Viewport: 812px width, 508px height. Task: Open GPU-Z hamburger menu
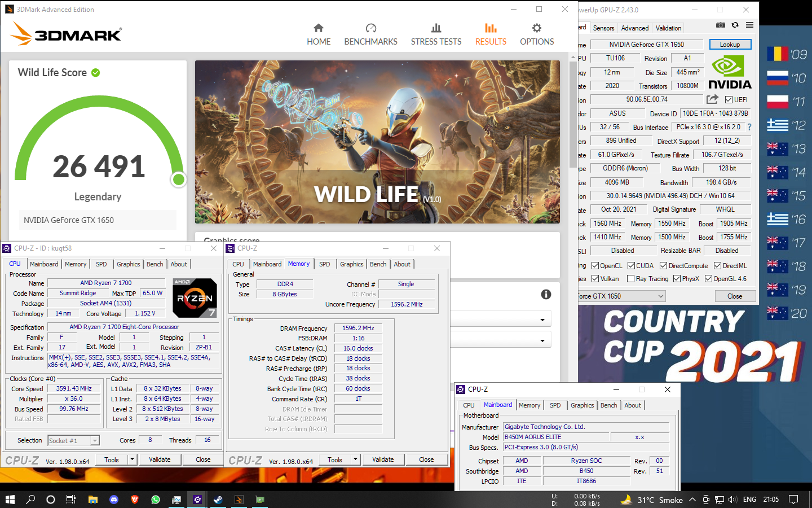click(x=749, y=25)
